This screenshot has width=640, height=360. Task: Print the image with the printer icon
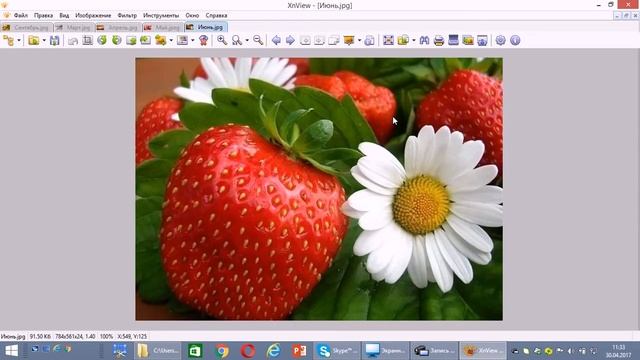point(439,40)
